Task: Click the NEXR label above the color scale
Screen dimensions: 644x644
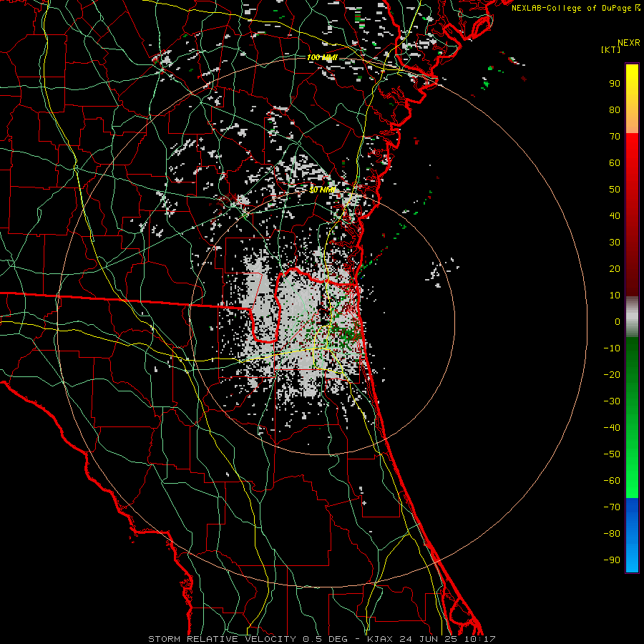Action: 629,43
